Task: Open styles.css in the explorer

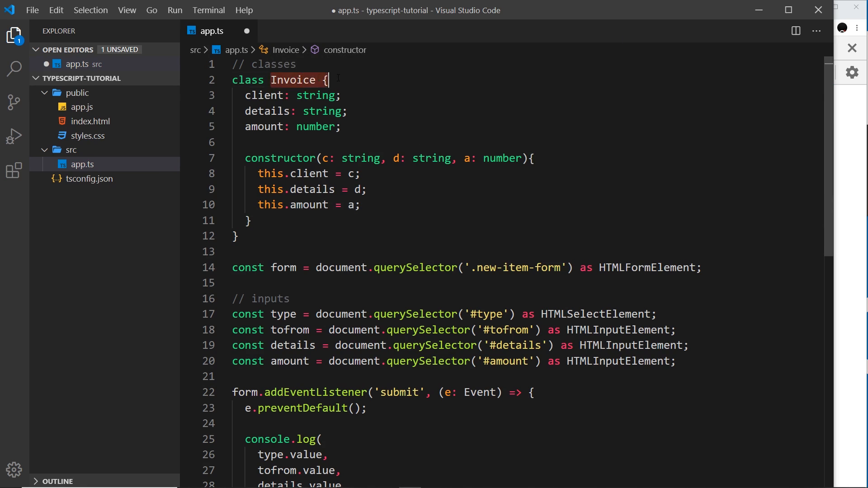Action: (x=88, y=136)
